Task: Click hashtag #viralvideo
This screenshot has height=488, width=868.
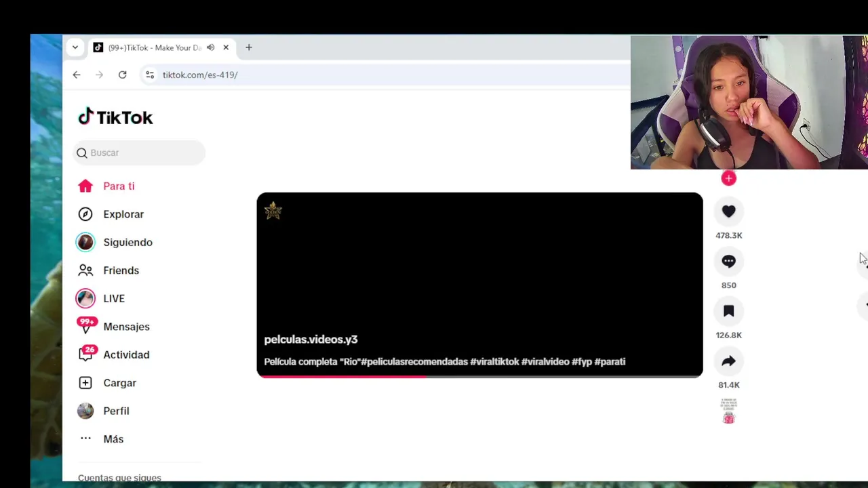Action: tap(545, 362)
